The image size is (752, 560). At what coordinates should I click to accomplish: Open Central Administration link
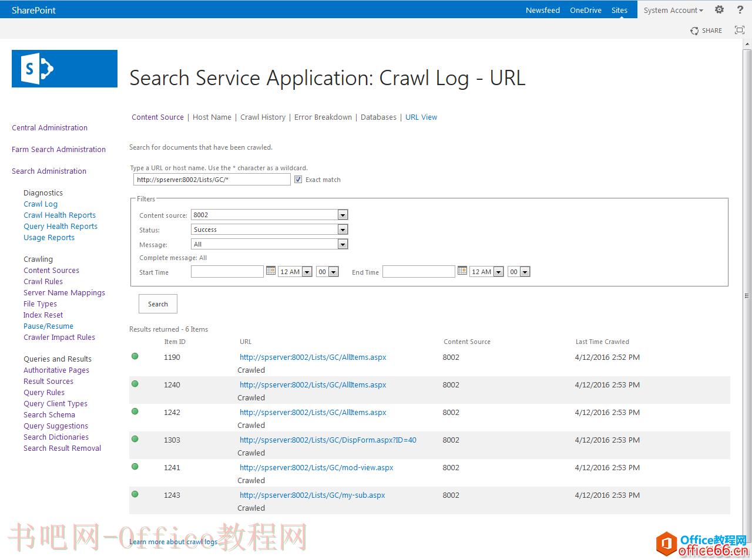[x=49, y=127]
